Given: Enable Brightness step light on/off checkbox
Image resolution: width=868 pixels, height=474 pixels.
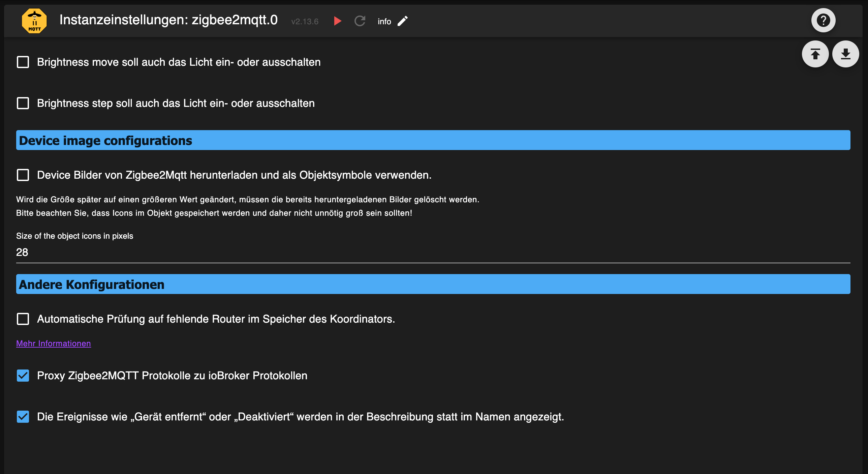Looking at the screenshot, I should (x=23, y=103).
